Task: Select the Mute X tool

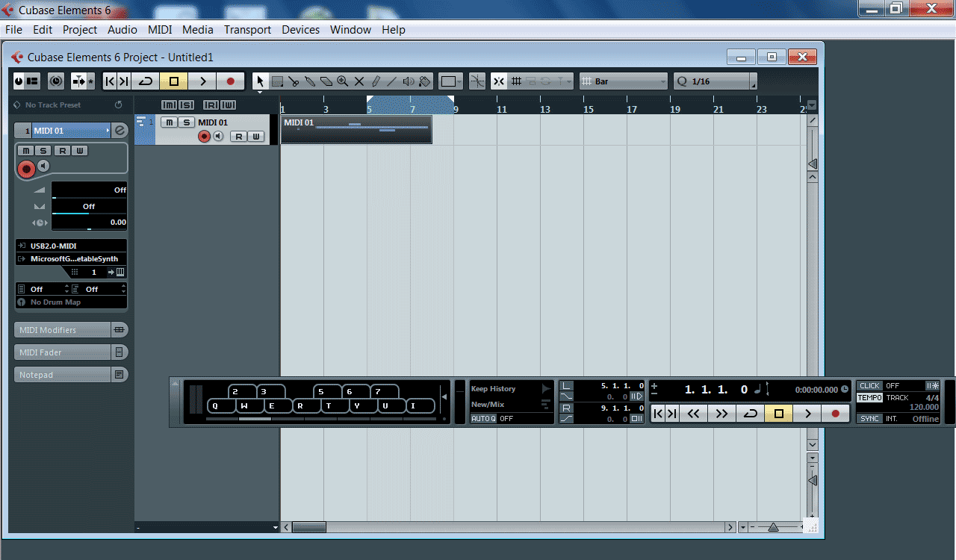Action: [x=359, y=81]
